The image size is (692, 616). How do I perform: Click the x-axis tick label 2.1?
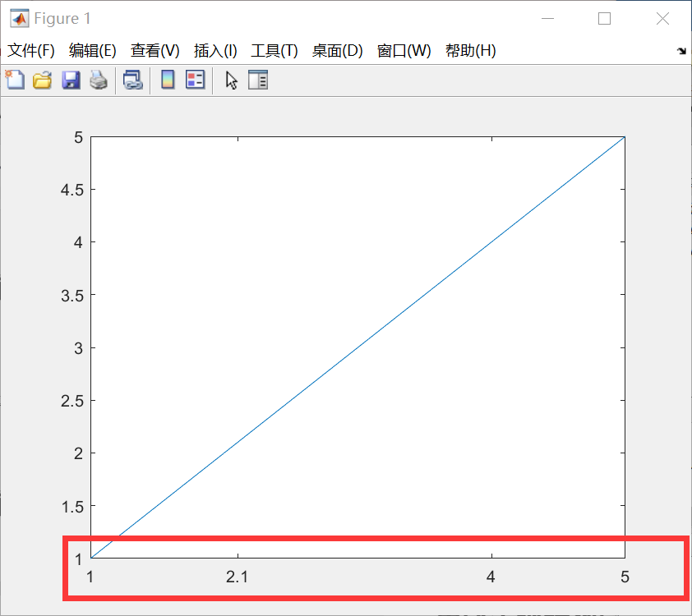(237, 577)
